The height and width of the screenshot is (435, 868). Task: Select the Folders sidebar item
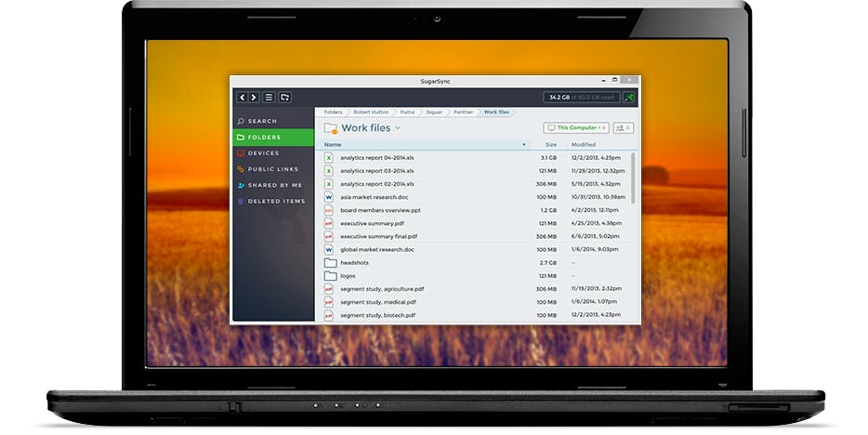coord(273,138)
